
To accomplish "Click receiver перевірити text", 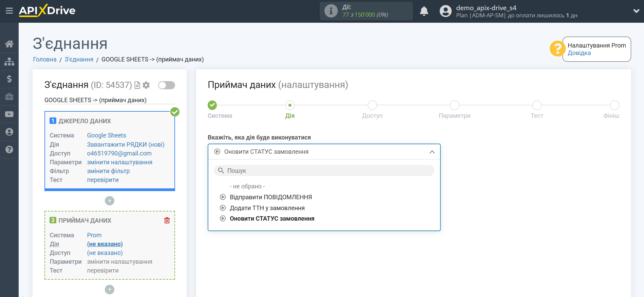I will [x=103, y=271].
